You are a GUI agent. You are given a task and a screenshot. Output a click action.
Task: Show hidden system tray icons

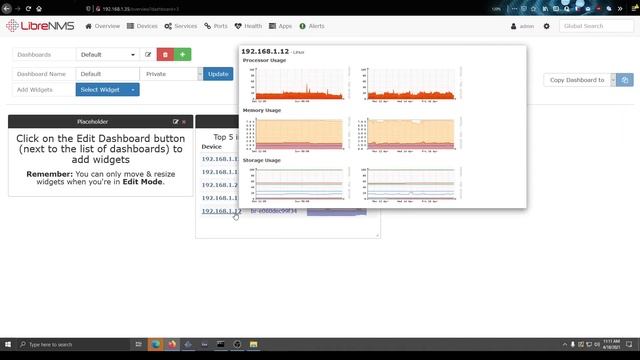(x=564, y=344)
